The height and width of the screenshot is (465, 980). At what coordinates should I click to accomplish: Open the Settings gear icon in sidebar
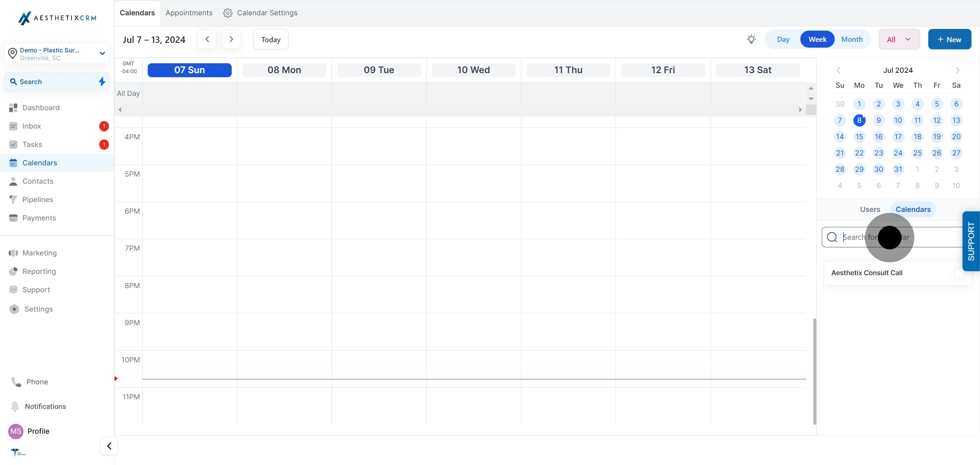click(x=14, y=309)
